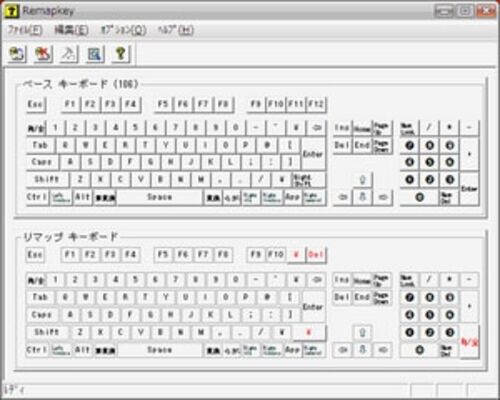Viewport: 500px width, 400px height.
Task: Click the Backspace key on the base keyboard
Action: pyautogui.click(x=316, y=128)
